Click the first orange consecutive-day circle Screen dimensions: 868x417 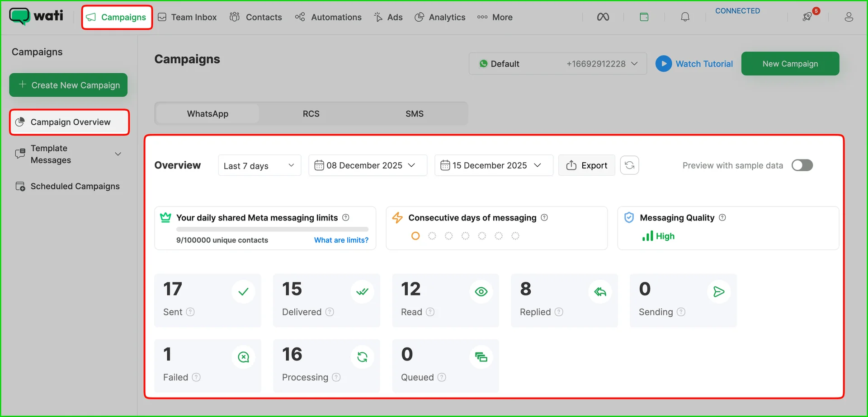(415, 236)
